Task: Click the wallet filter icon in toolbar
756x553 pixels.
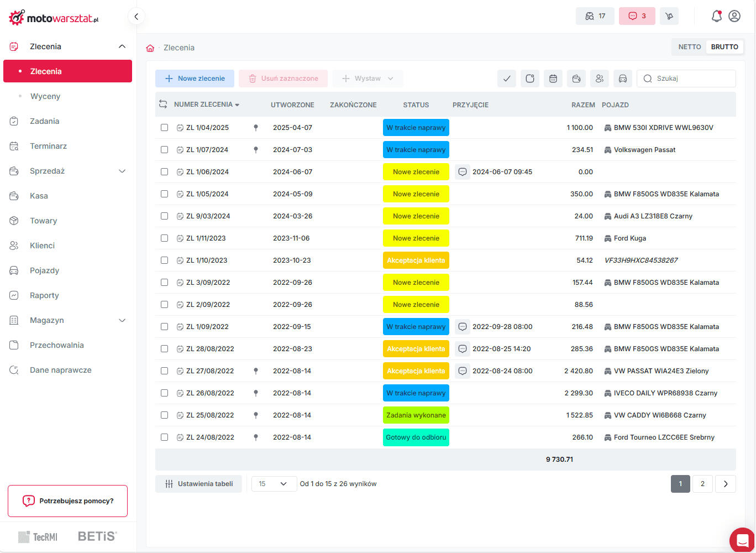Action: click(576, 79)
